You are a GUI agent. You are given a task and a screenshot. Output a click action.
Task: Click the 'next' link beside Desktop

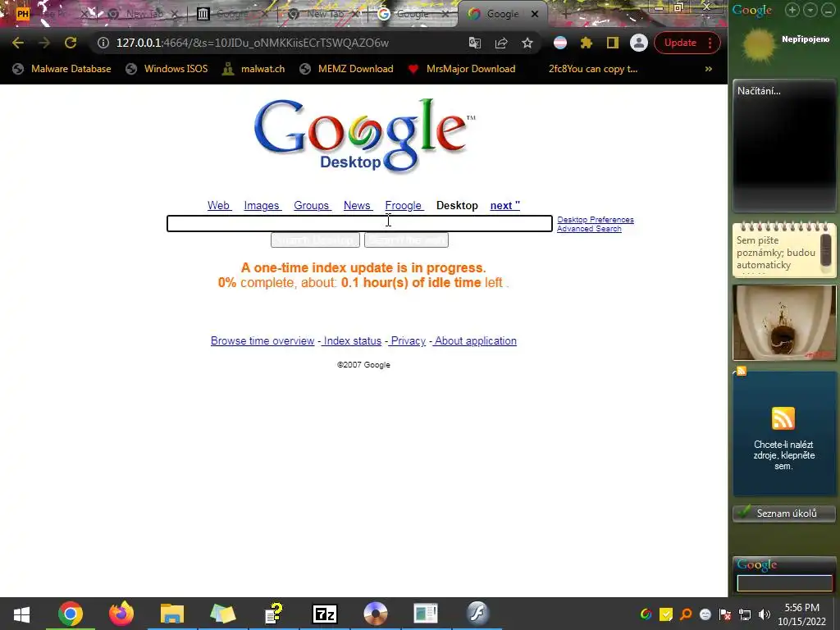[x=504, y=205]
